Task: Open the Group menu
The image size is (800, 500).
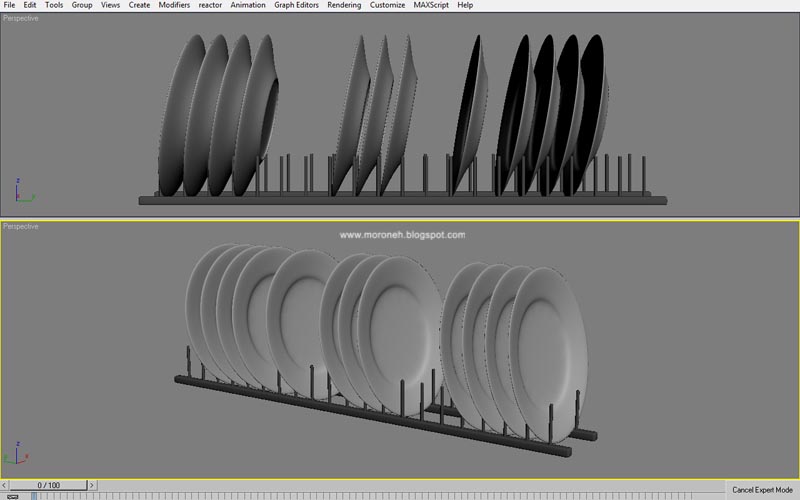Action: 82,5
